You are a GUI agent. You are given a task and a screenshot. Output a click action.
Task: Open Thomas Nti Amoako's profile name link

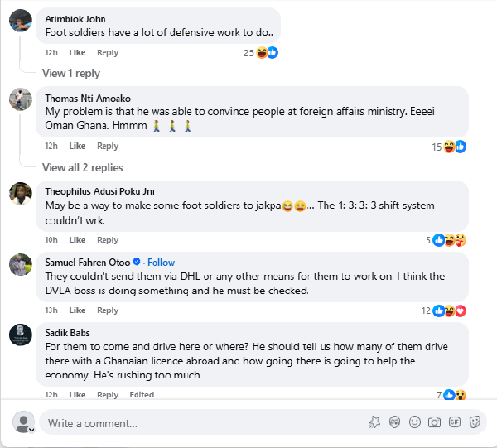(x=86, y=99)
